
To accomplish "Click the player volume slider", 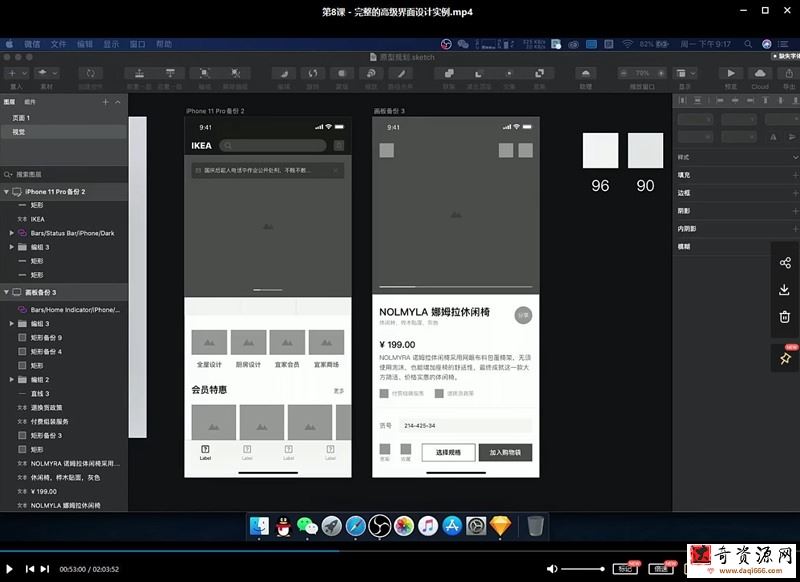I will 583,569.
